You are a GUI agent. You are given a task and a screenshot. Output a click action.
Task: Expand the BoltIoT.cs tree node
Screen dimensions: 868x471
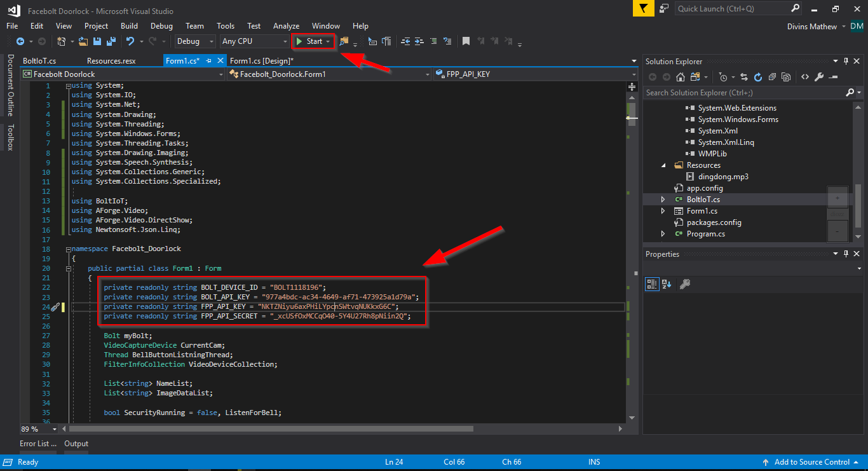663,200
